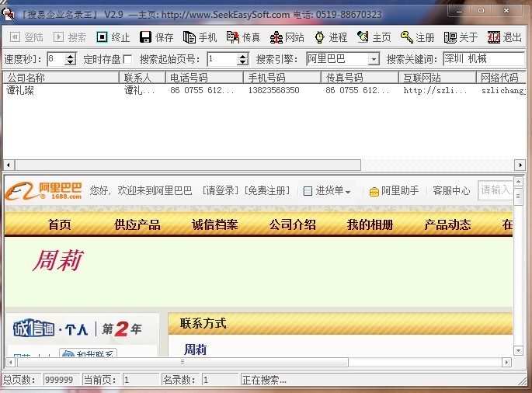Open the 手机 mobile export icon
Image resolution: width=532 pixels, height=393 pixels.
coord(189,37)
